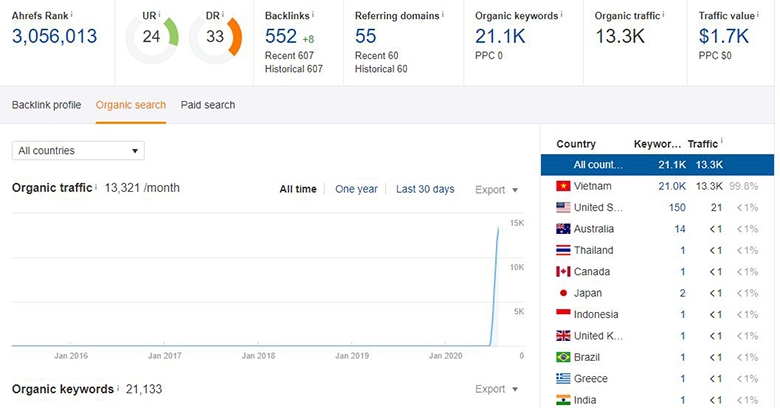Click the Canada flag icon
This screenshot has height=408, width=780.
tap(563, 272)
